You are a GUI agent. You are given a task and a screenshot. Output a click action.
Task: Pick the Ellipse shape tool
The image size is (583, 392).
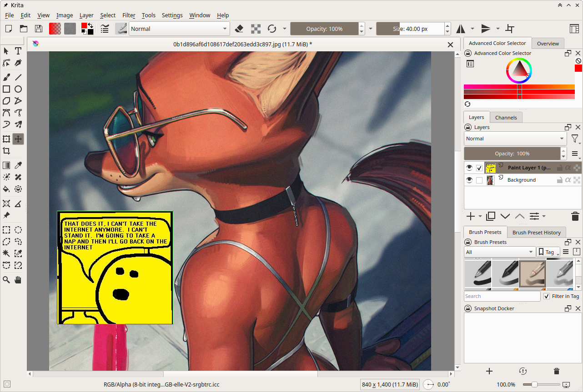pos(18,89)
